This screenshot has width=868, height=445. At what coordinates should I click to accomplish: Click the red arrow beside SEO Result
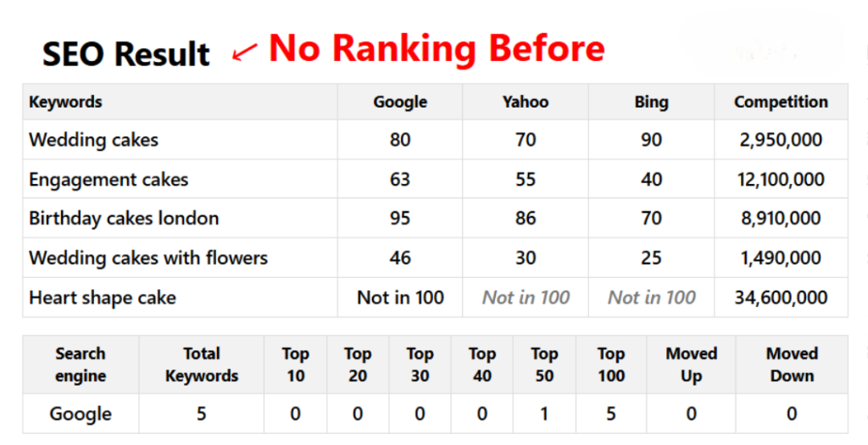pos(244,53)
